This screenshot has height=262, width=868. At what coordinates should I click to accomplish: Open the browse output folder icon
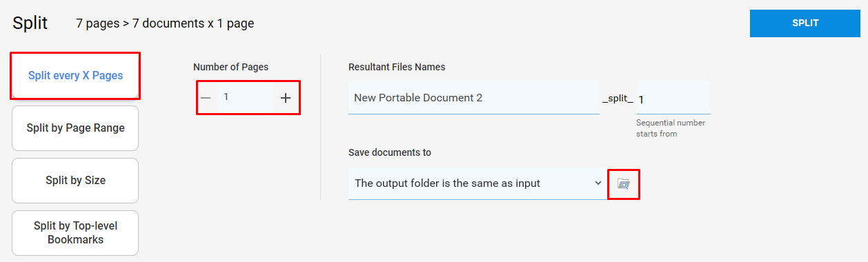click(624, 184)
